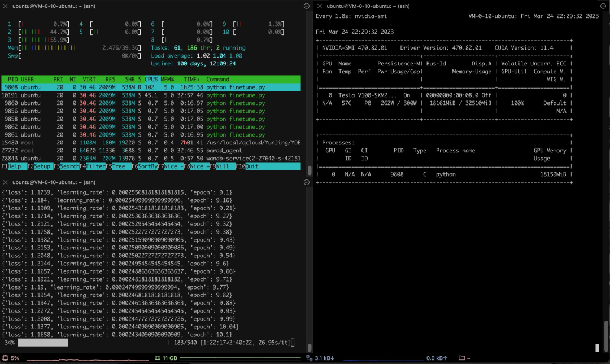Click the Quit button in htop footer
This screenshot has height=364, width=610.
click(x=251, y=166)
